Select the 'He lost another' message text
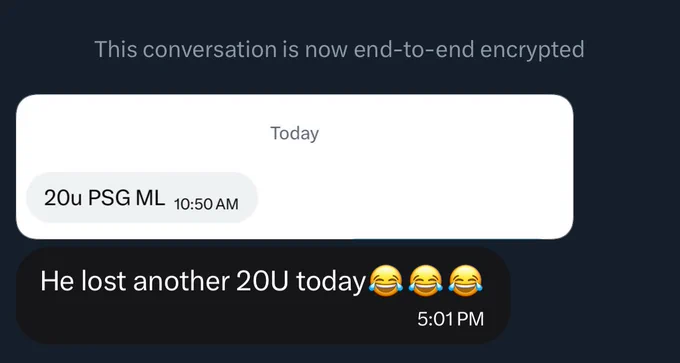The width and height of the screenshot is (680, 363). [x=261, y=281]
